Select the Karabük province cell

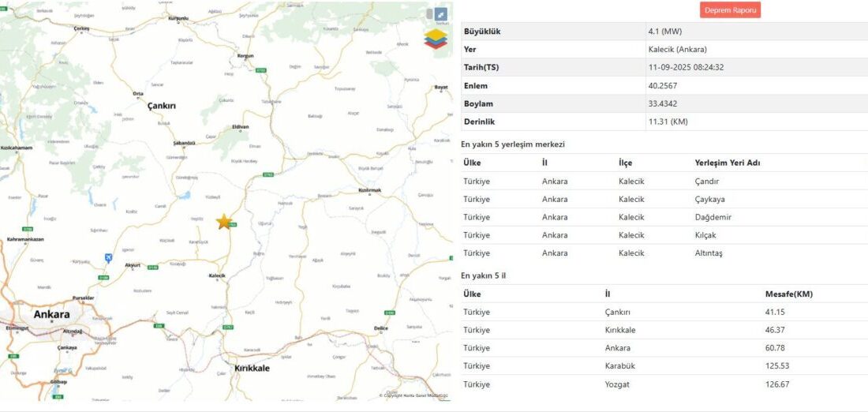click(x=619, y=366)
